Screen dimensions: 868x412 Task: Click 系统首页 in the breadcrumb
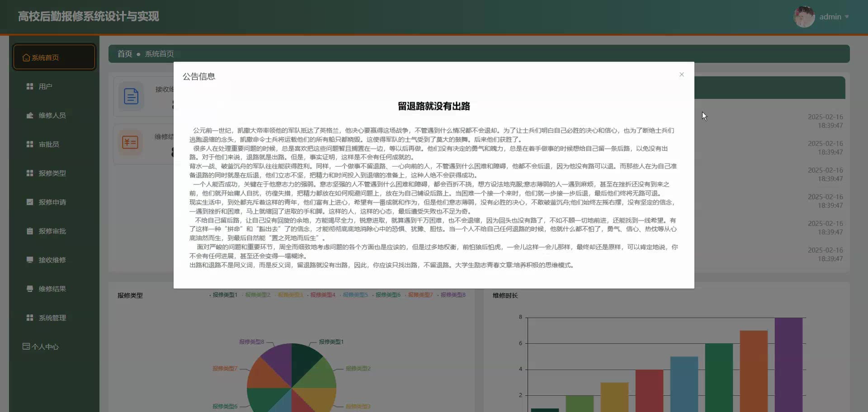click(x=159, y=54)
